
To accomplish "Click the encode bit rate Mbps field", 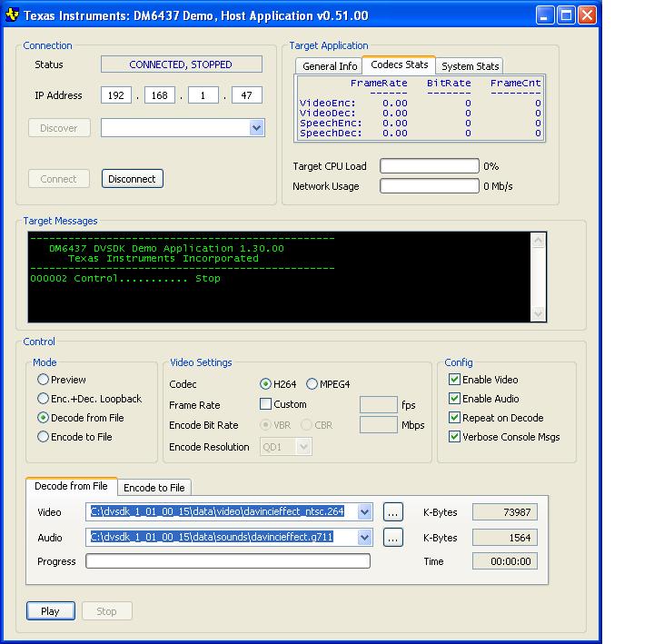I will (378, 424).
